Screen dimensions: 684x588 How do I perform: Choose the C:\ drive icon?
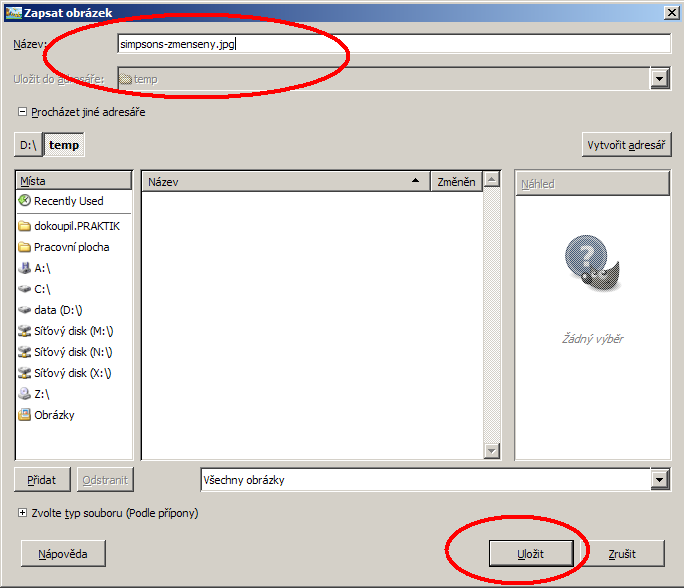pyautogui.click(x=25, y=289)
